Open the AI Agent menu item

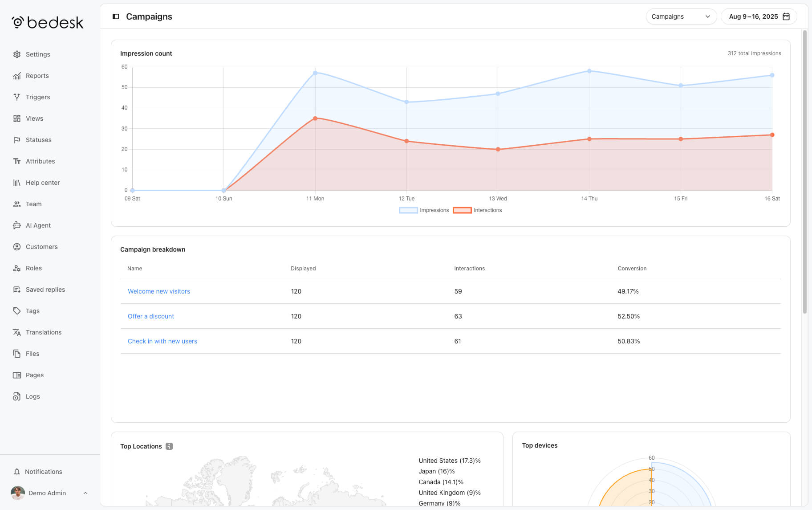point(38,225)
